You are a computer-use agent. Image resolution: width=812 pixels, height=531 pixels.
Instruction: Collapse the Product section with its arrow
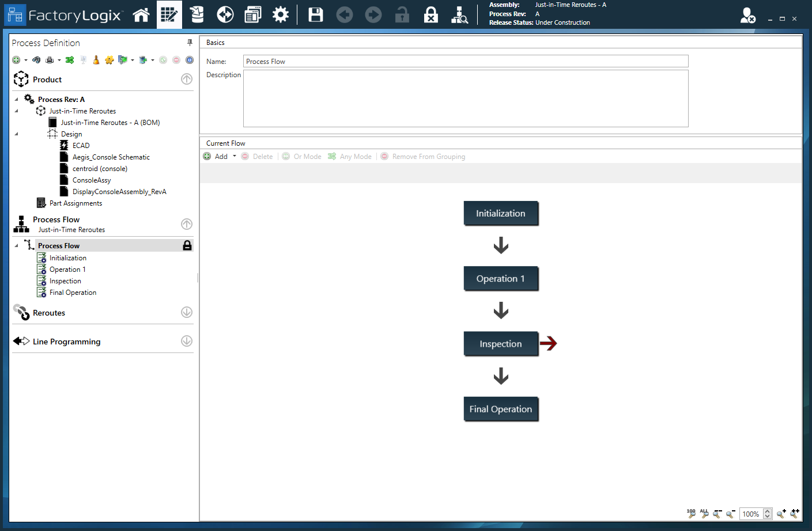point(187,79)
